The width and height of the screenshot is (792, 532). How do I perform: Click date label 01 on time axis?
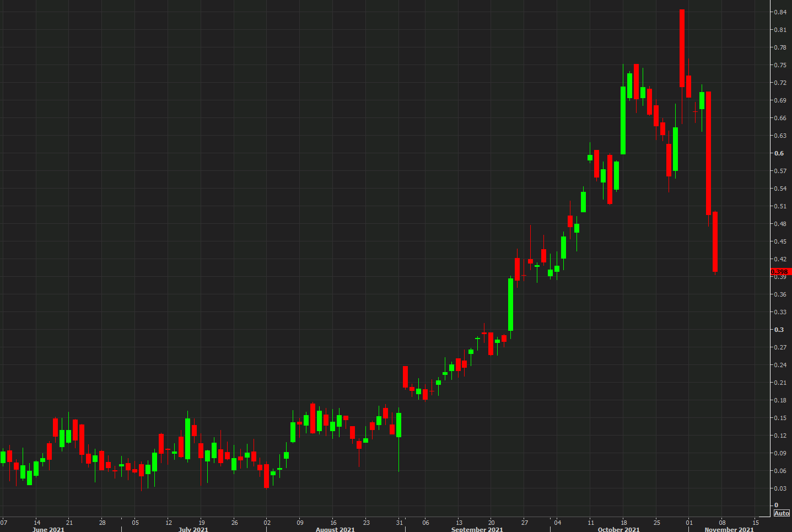click(x=689, y=522)
